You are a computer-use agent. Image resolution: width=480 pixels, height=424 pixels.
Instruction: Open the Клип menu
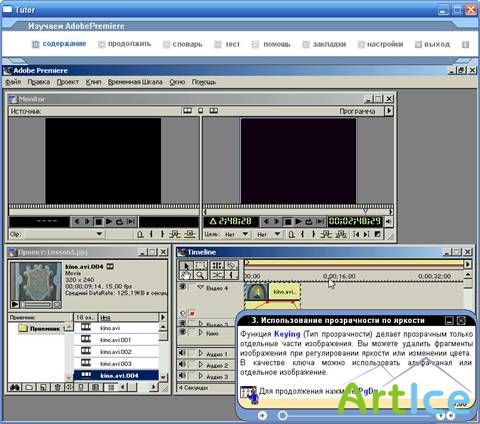click(93, 82)
